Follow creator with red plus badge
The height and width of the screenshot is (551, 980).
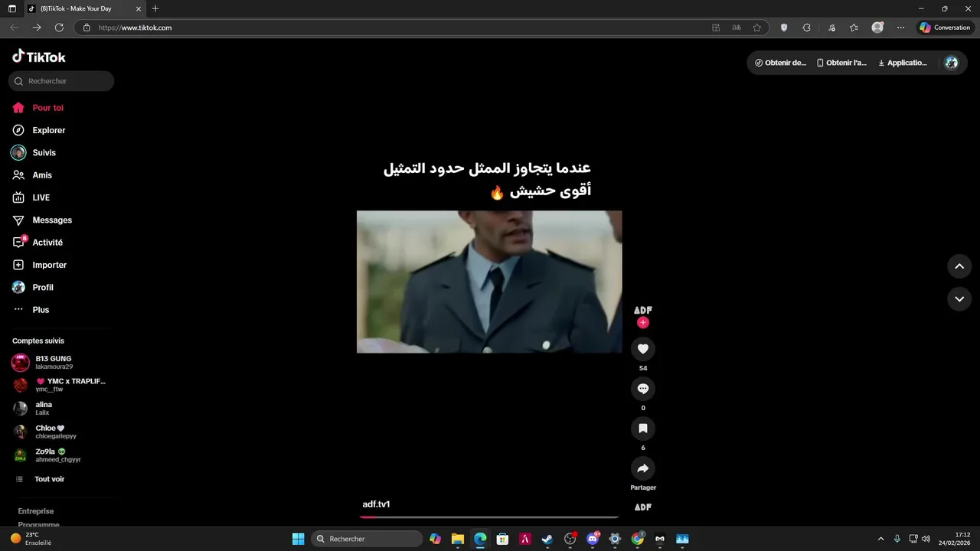pos(643,323)
